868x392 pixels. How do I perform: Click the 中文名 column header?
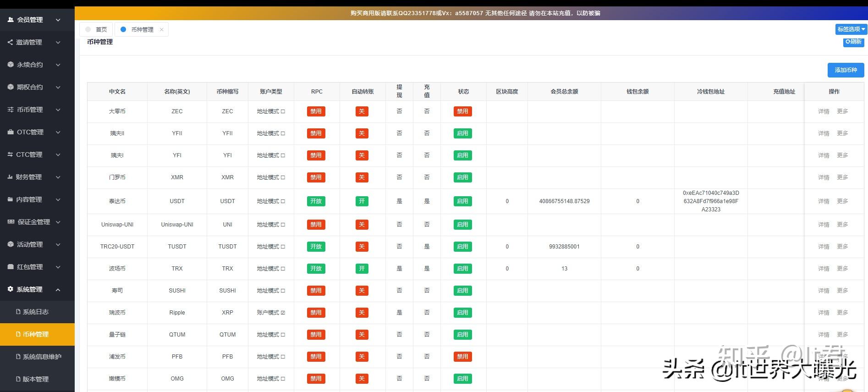(117, 92)
